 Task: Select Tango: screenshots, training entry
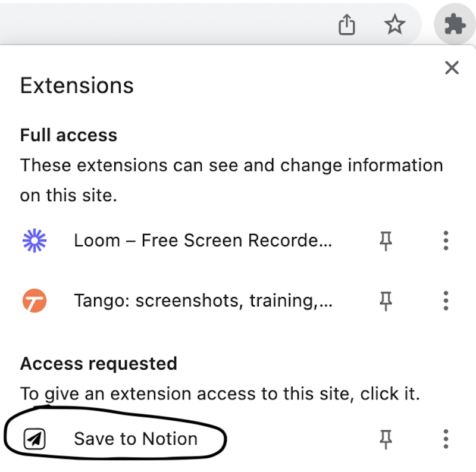click(x=203, y=301)
